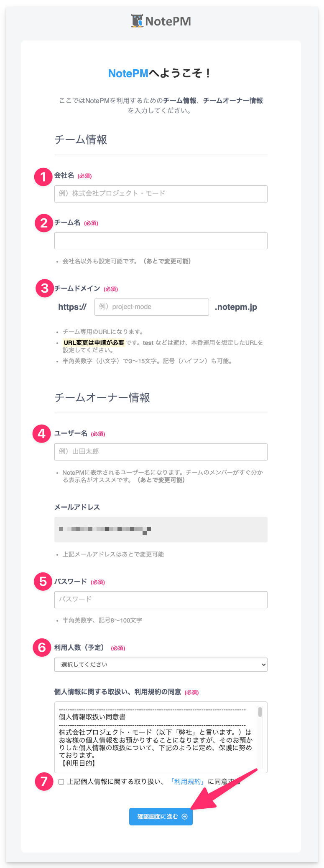
Task: Focus the ユーザー名 input field
Action: click(x=161, y=452)
